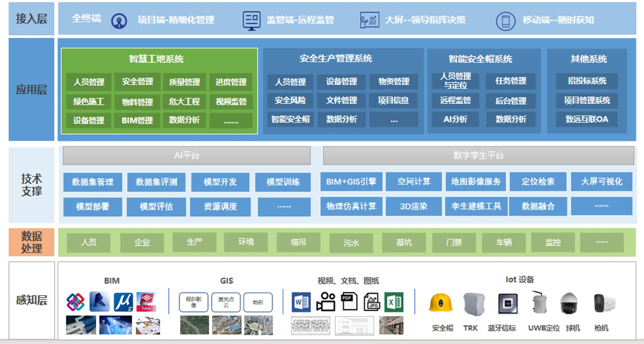Select the 激光点云 rounded box
This screenshot has width=644, height=344.
(226, 302)
